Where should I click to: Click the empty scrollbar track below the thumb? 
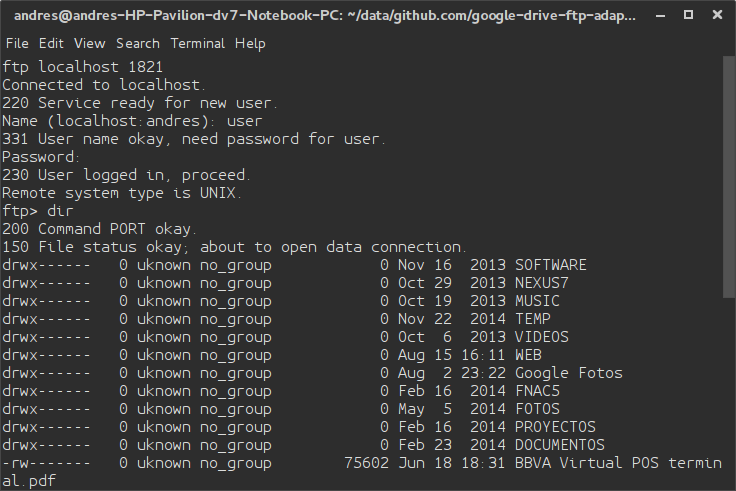coord(729,393)
